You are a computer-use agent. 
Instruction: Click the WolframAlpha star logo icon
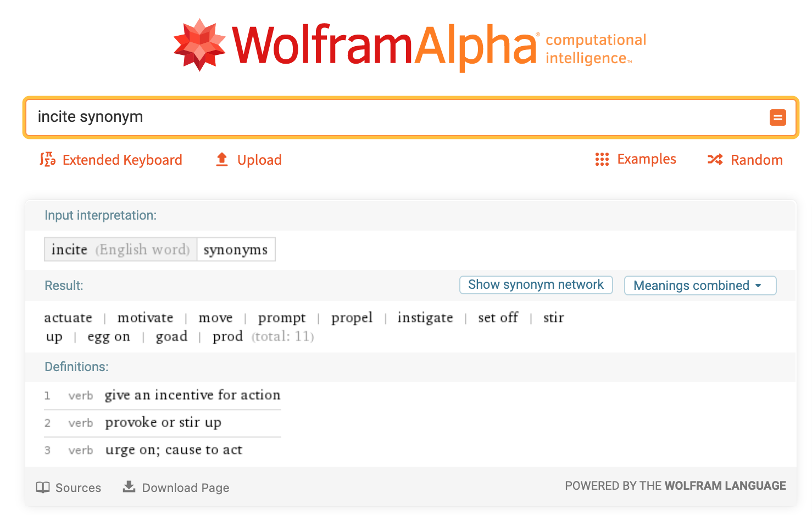click(x=199, y=45)
